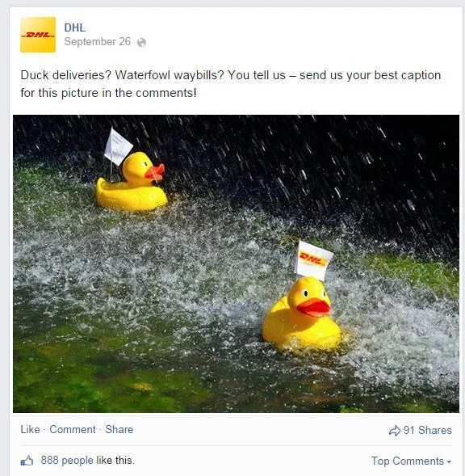
Task: Click the public audience globe icon
Action: 141,43
